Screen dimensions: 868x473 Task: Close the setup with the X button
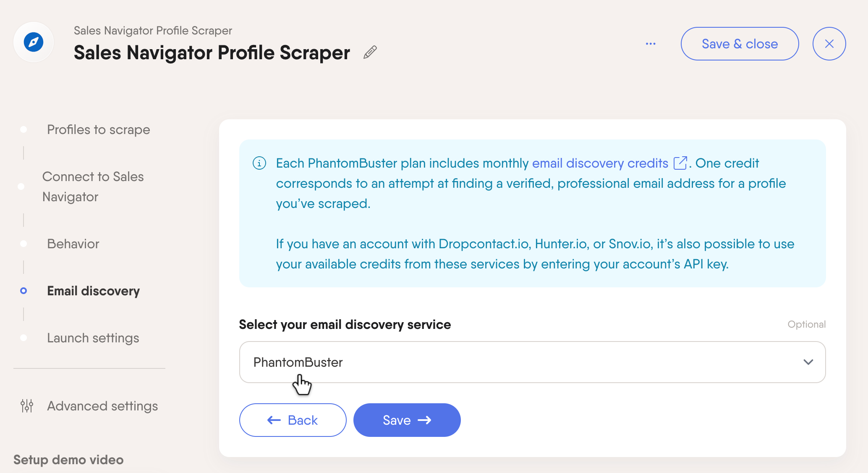click(829, 44)
